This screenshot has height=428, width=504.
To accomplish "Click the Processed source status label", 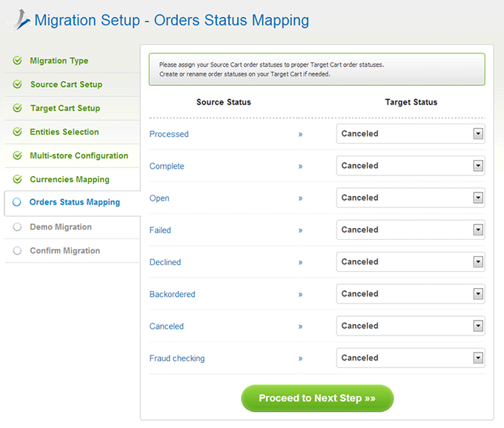I will (169, 134).
